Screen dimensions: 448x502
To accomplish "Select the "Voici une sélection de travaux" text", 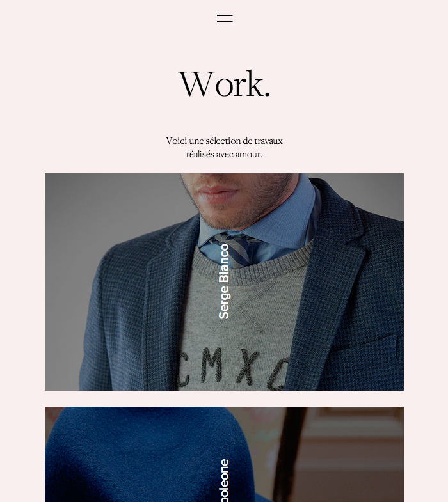I will click(x=225, y=141).
